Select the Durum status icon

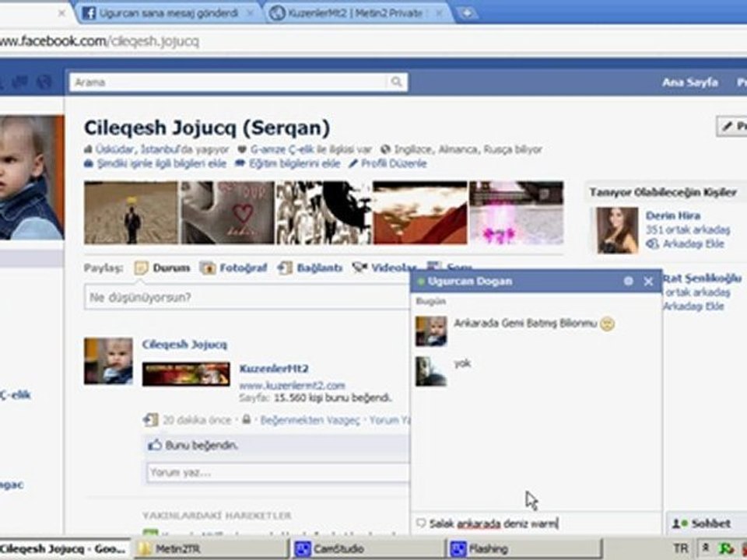(x=141, y=268)
